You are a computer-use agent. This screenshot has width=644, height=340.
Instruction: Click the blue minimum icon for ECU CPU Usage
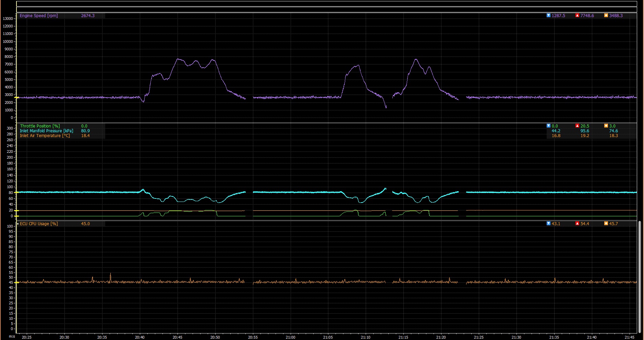coord(548,223)
